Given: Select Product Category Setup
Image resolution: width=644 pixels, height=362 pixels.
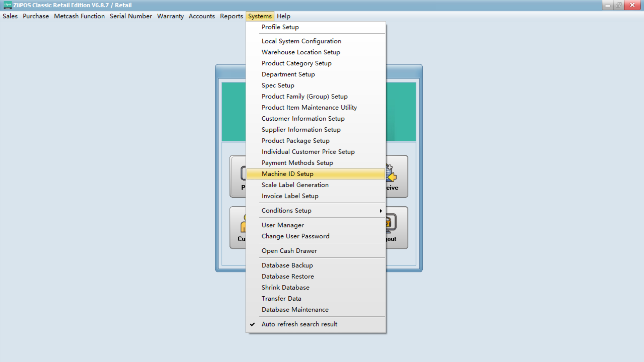Looking at the screenshot, I should (297, 63).
